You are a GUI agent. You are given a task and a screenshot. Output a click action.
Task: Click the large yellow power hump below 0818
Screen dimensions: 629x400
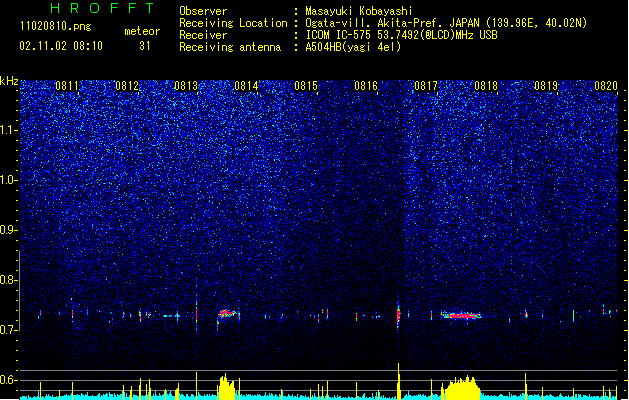(x=461, y=388)
